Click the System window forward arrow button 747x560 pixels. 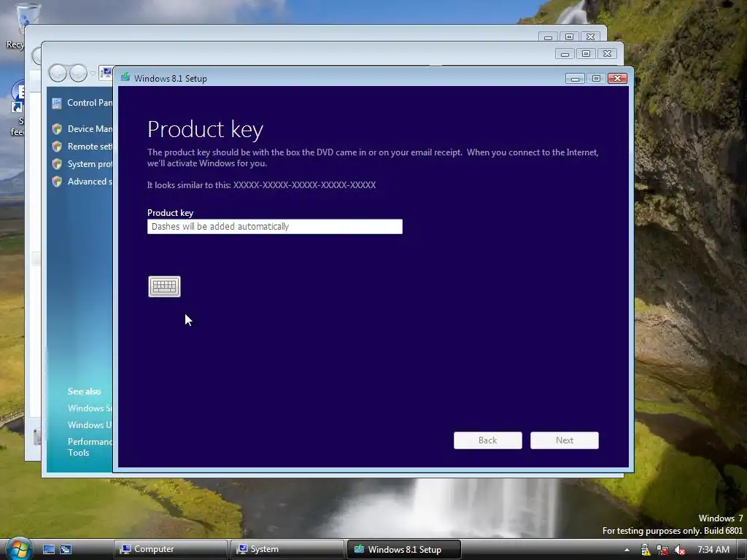(x=79, y=74)
